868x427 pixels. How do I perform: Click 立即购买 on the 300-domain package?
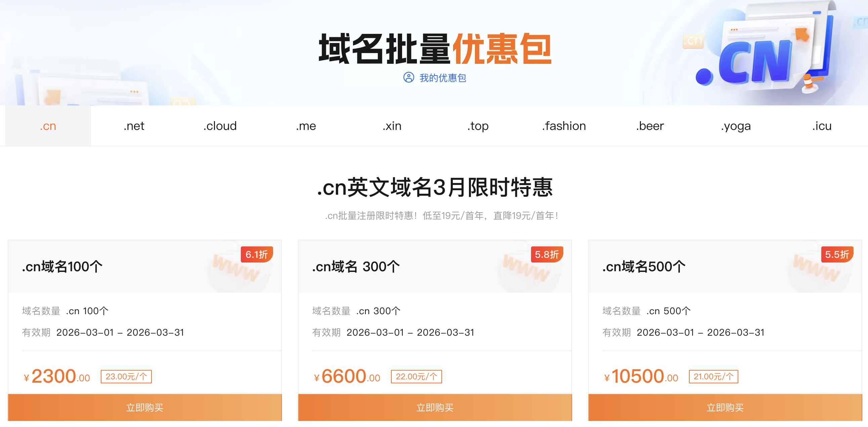435,408
